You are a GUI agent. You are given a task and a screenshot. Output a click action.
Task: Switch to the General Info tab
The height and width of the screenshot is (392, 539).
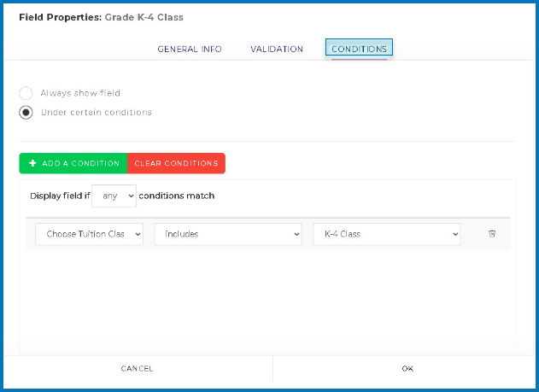coord(190,50)
